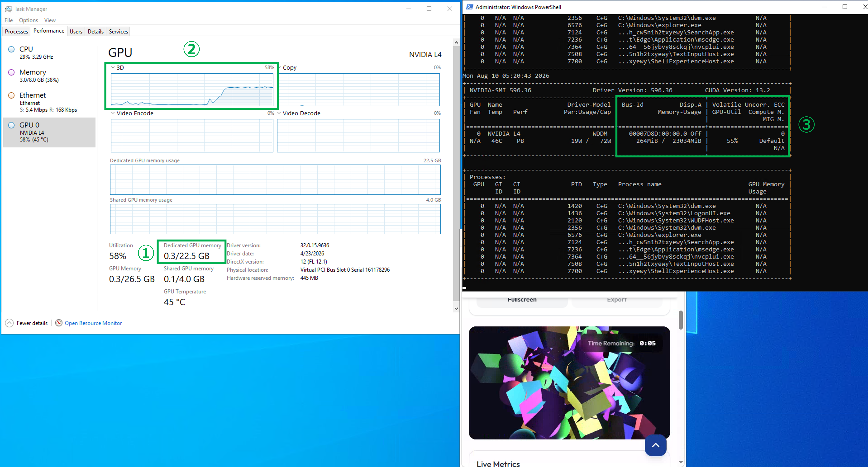868x467 pixels.
Task: Click the Task Manager scroll up arrow
Action: point(456,42)
